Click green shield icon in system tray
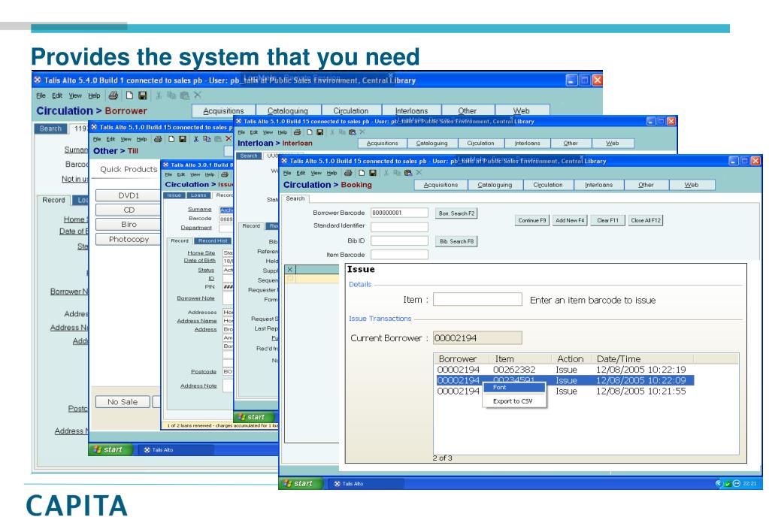Viewport: 769px width, 532px height. (x=728, y=484)
